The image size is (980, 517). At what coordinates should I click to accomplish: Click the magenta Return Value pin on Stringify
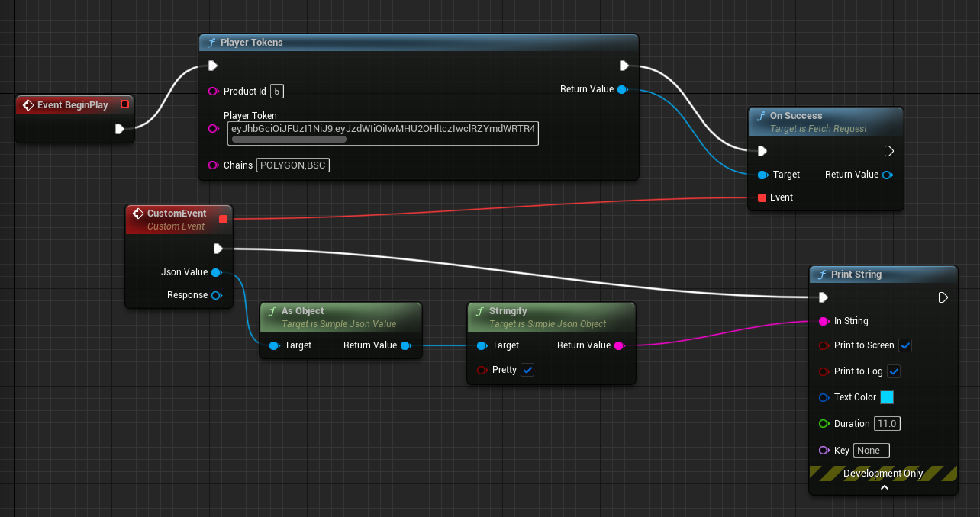point(620,345)
